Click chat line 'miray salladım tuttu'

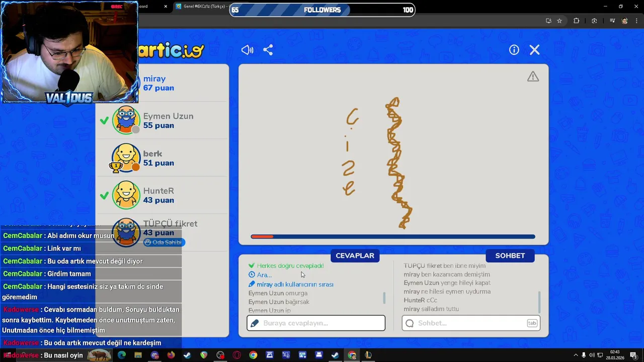click(431, 309)
